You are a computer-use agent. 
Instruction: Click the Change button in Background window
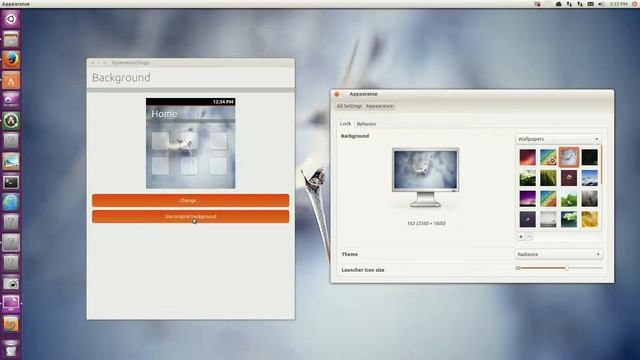point(191,200)
